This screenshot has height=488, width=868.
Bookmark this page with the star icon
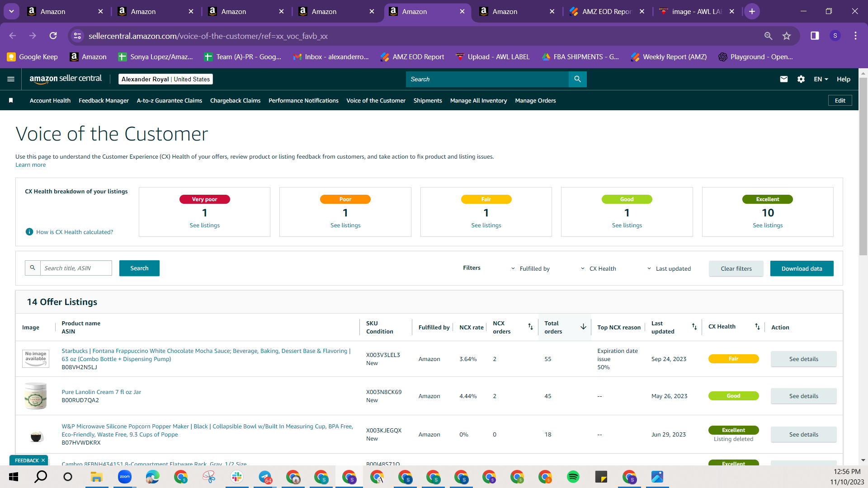point(787,36)
